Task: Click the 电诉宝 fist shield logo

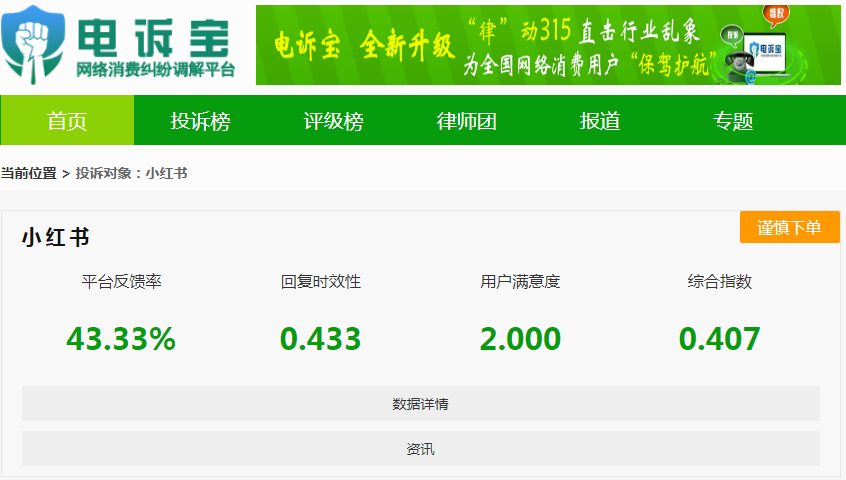Action: pyautogui.click(x=33, y=45)
